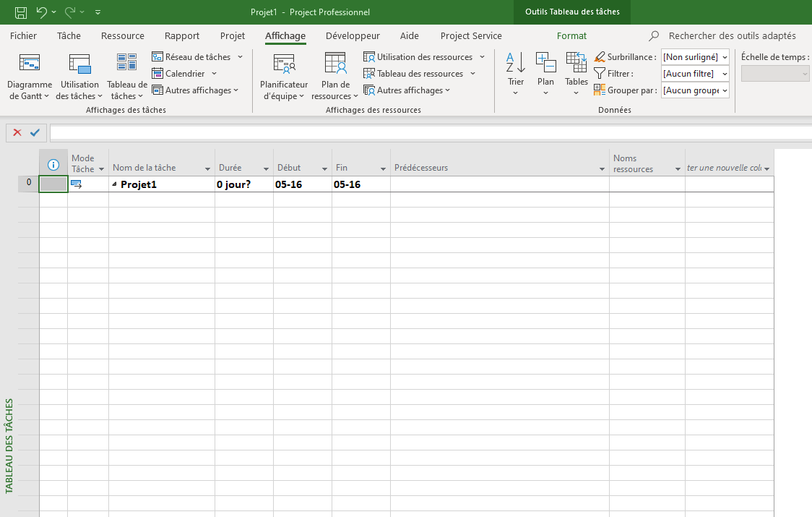Click in the Rechercher des outils adaptés box
812x517 pixels.
(x=732, y=35)
